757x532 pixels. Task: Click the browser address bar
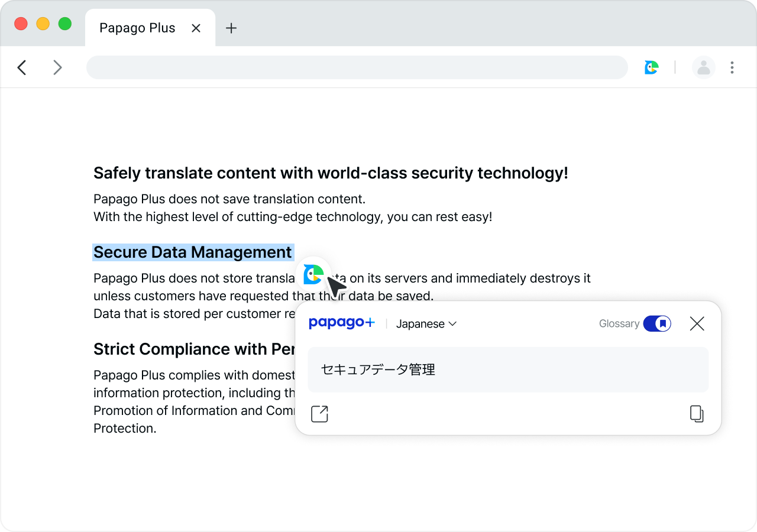[x=357, y=67]
